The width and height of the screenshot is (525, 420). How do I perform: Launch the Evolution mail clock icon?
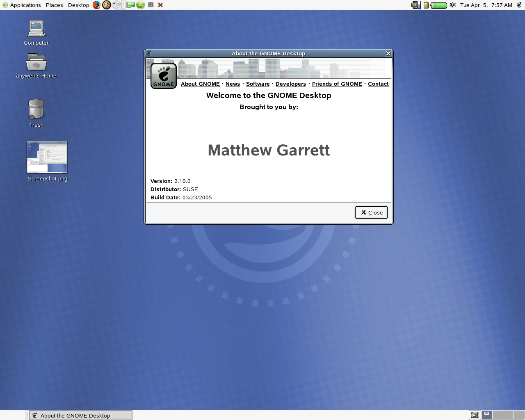[x=107, y=5]
